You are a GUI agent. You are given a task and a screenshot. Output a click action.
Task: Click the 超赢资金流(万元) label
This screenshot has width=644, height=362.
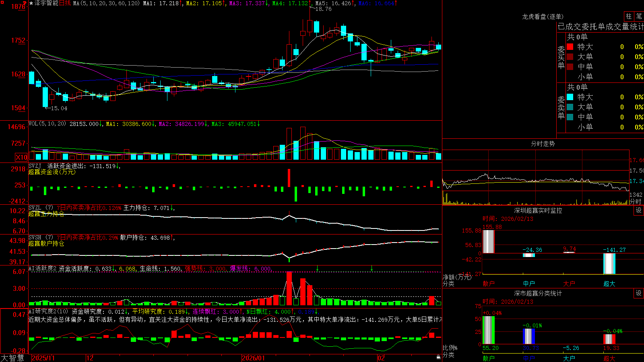tap(52, 172)
